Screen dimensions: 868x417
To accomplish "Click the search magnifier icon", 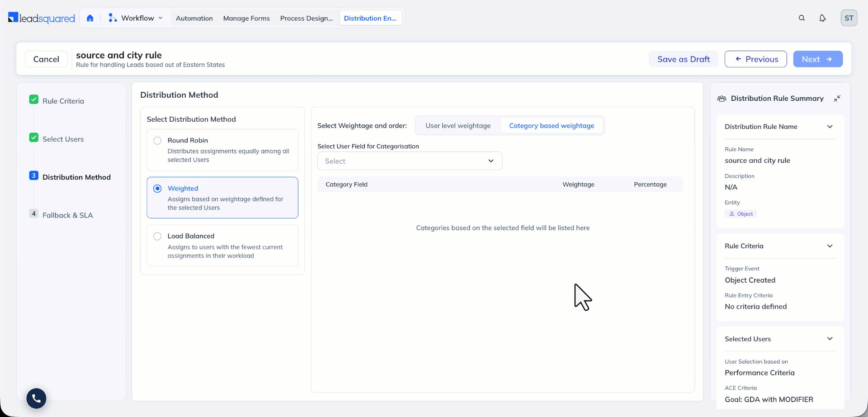I will pyautogui.click(x=802, y=18).
